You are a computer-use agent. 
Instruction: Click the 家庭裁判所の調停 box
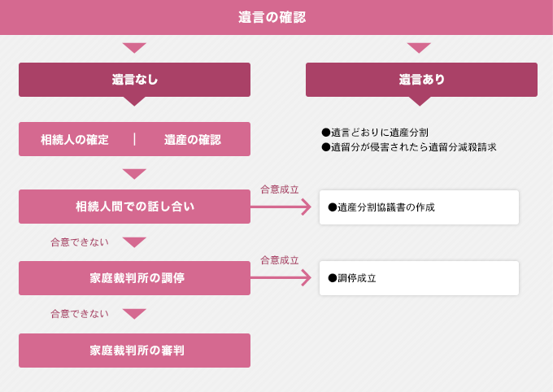pyautogui.click(x=134, y=278)
